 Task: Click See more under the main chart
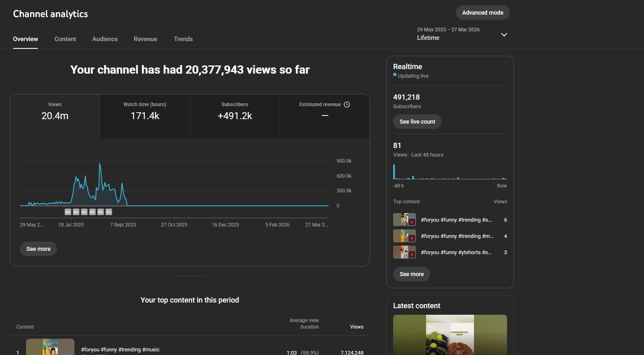click(38, 249)
